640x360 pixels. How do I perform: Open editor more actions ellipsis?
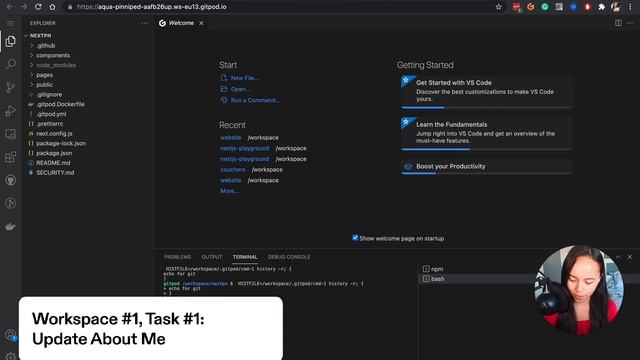630,23
